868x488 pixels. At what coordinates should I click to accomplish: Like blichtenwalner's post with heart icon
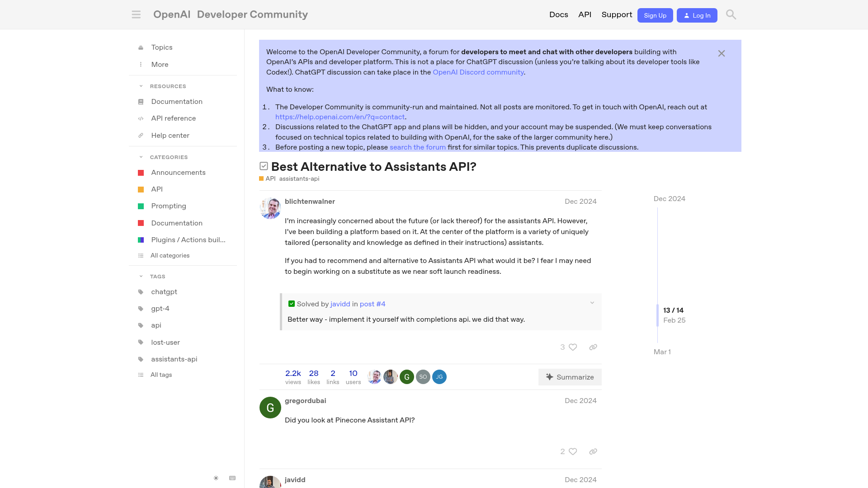pyautogui.click(x=573, y=347)
